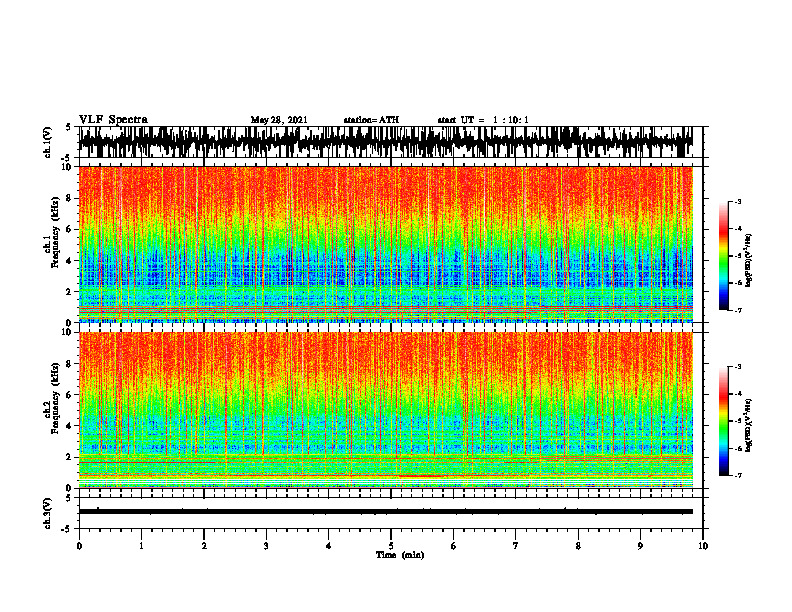Click the ch.2 spectrogram color scale bar

point(723,421)
